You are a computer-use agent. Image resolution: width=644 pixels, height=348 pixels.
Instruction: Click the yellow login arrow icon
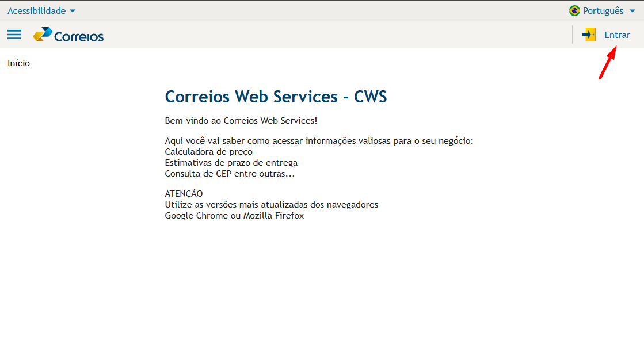pyautogui.click(x=589, y=35)
